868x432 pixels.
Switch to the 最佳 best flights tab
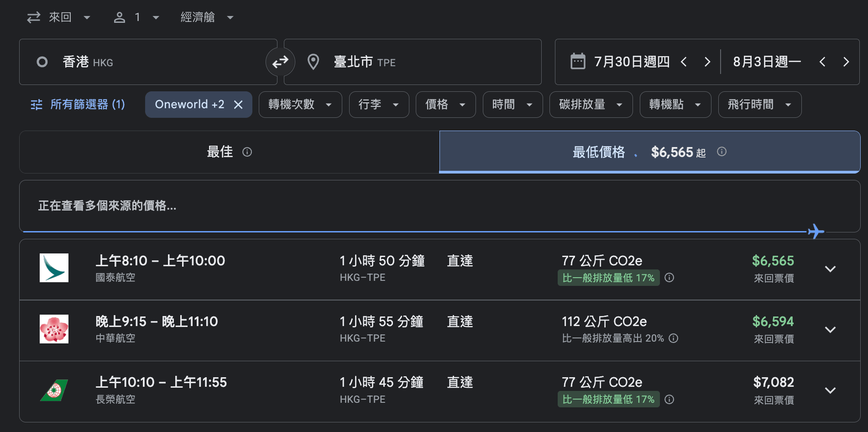coord(229,152)
